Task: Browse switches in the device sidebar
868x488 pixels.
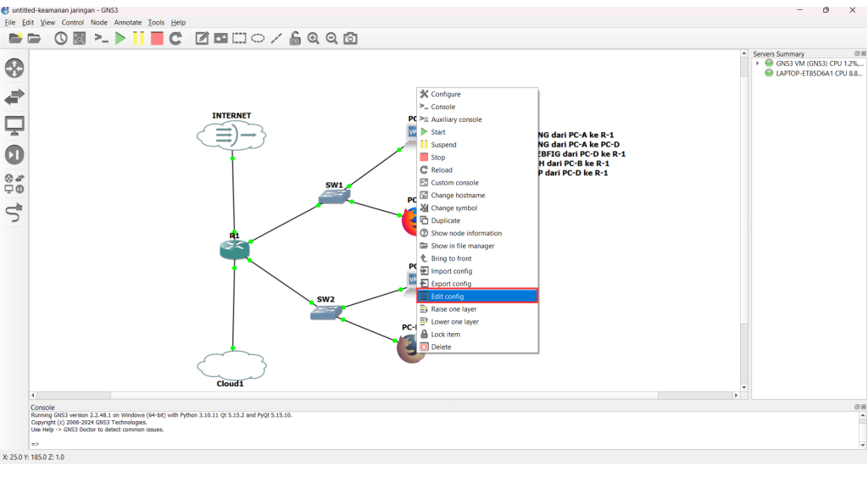Action: click(14, 97)
